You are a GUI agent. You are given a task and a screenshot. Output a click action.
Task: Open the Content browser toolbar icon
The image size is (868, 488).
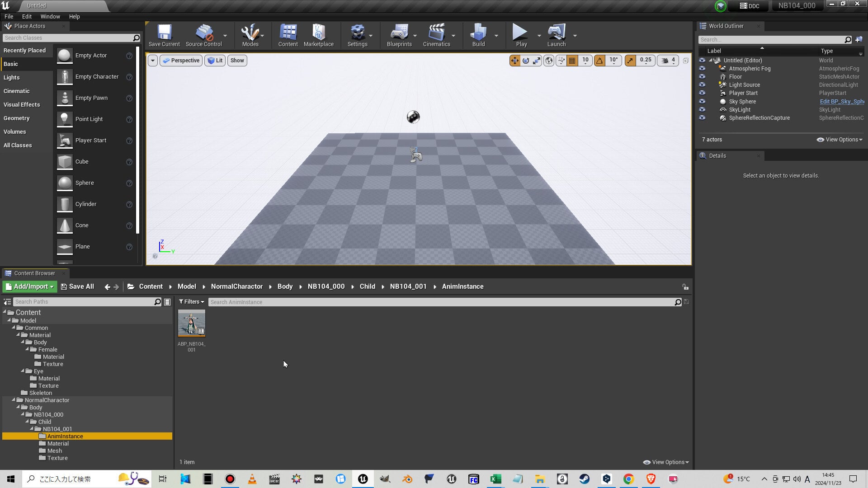pyautogui.click(x=288, y=35)
